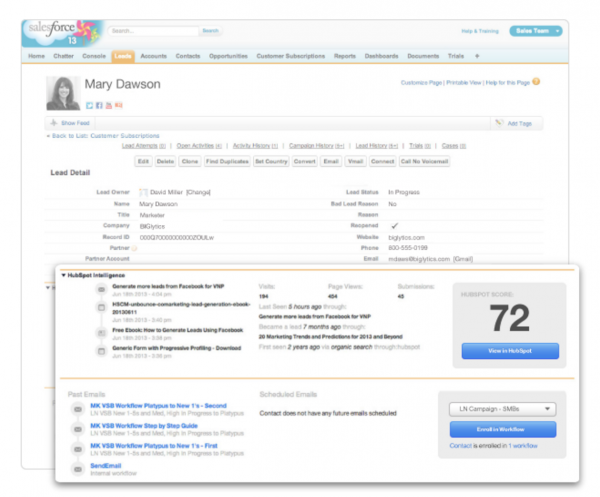Go to the Home tab
The image size is (600, 497).
pyautogui.click(x=36, y=56)
